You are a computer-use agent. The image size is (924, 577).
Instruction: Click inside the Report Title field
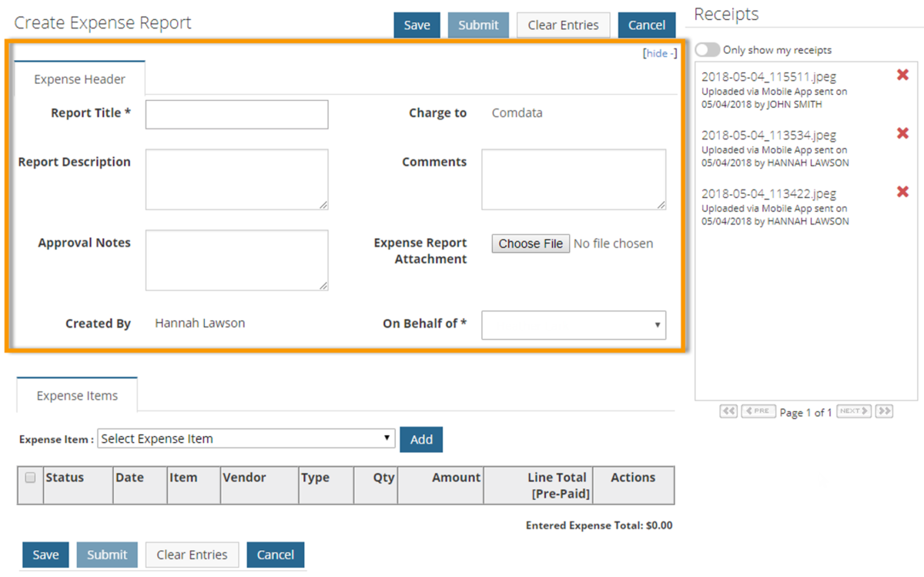point(236,114)
